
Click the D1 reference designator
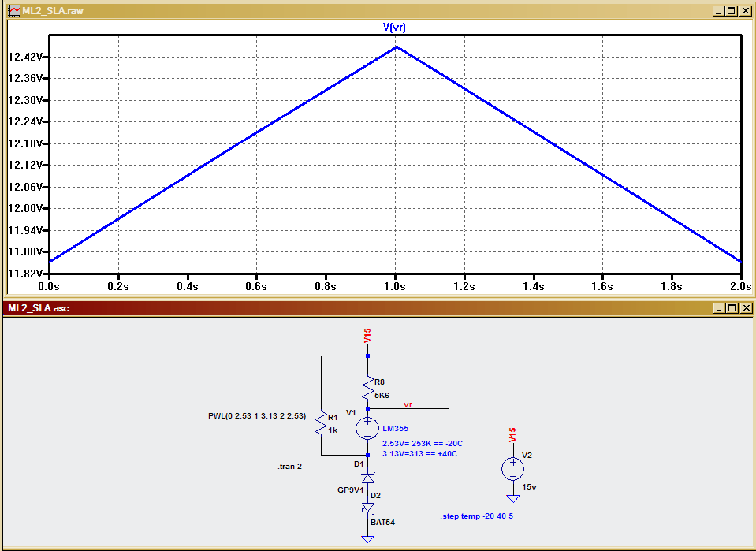[x=359, y=464]
